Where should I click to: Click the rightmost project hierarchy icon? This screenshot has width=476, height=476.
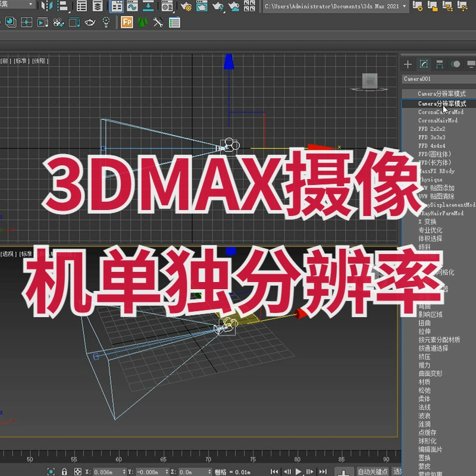[x=462, y=6]
